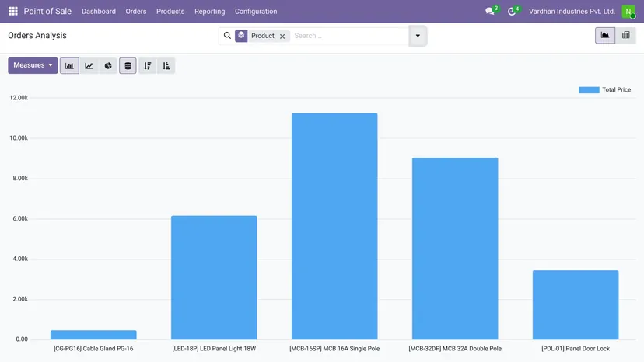Click the 12.00k axis value
Viewport: 644px width, 362px height.
(19, 98)
